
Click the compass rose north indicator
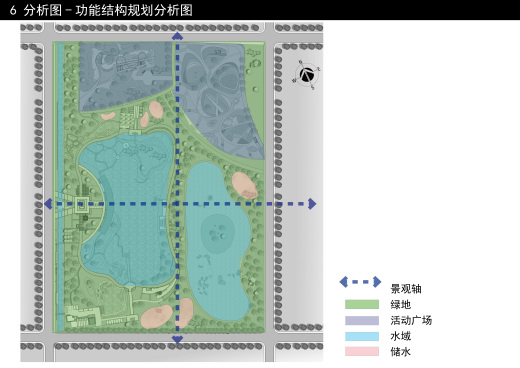[307, 75]
